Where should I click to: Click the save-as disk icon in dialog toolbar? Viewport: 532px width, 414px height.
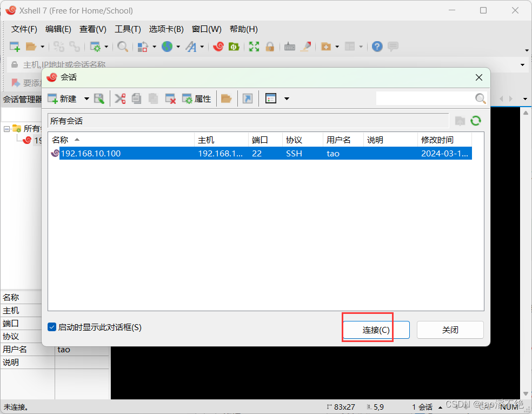(99, 99)
